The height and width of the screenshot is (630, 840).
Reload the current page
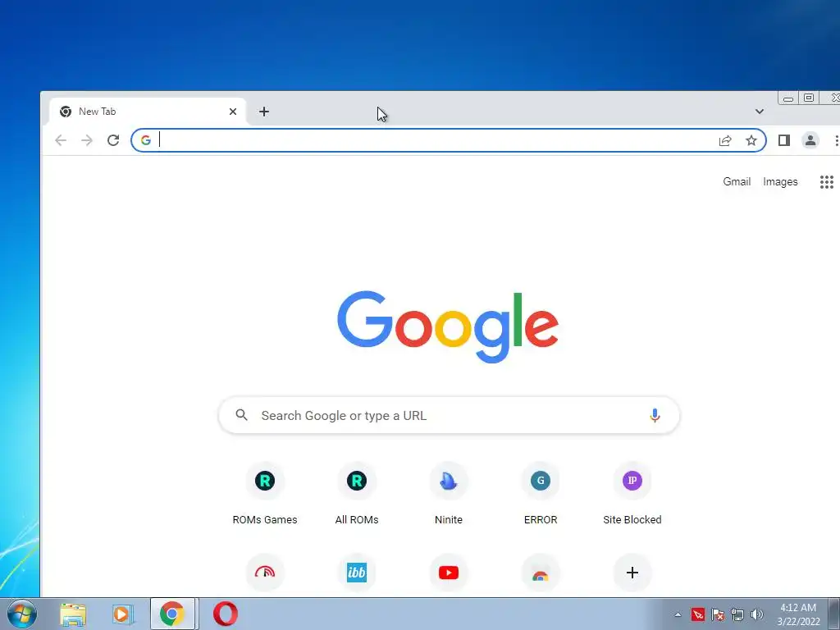point(113,140)
